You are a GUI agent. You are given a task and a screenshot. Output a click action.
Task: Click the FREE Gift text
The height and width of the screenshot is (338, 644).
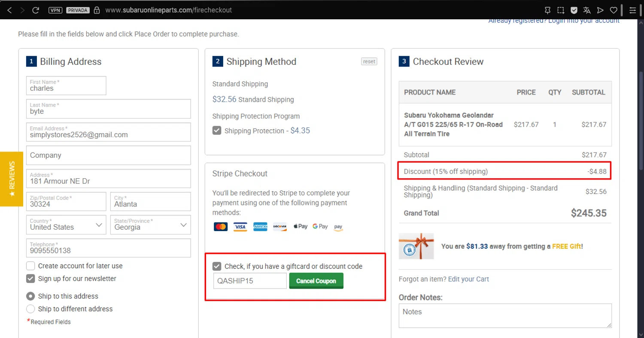coord(566,247)
